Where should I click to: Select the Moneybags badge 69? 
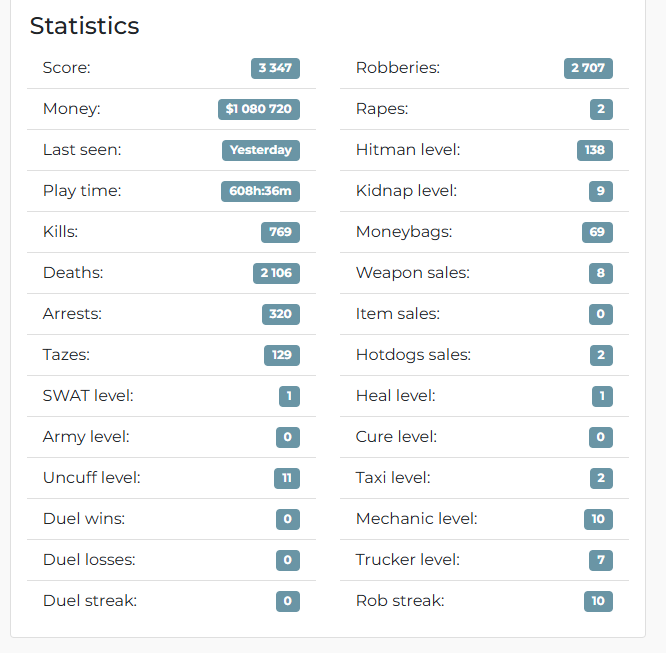[597, 232]
